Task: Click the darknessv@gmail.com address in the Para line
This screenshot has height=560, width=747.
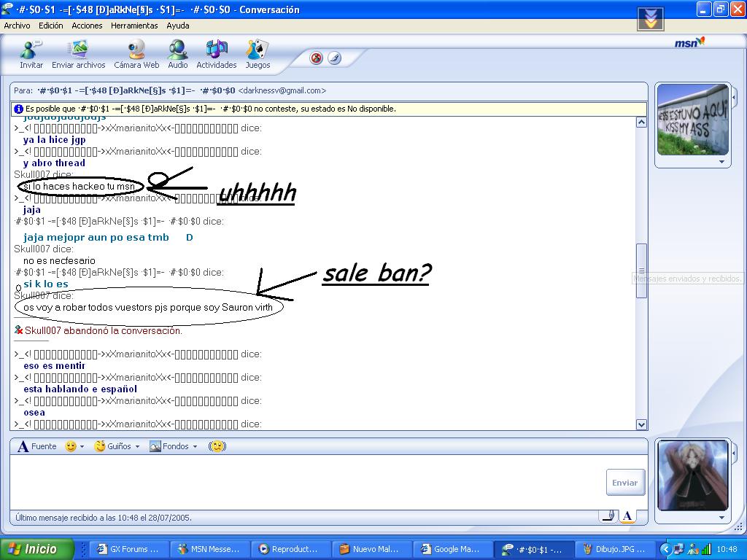Action: [282, 90]
